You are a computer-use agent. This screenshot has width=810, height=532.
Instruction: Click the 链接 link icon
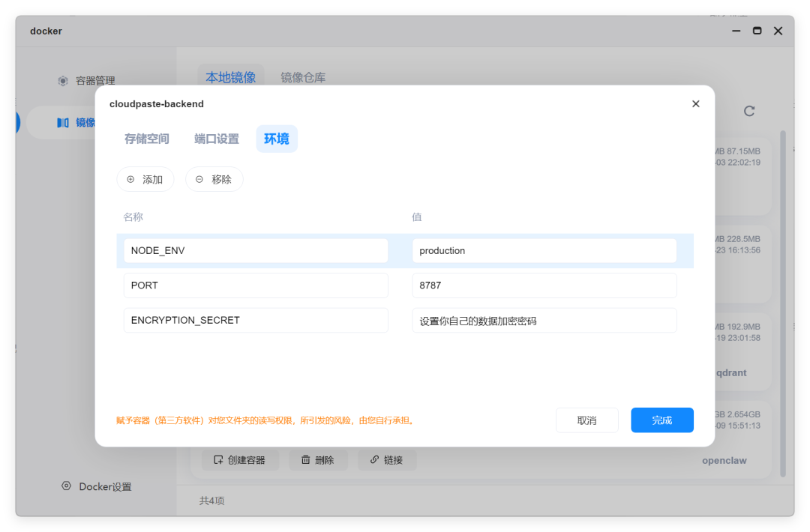(376, 459)
